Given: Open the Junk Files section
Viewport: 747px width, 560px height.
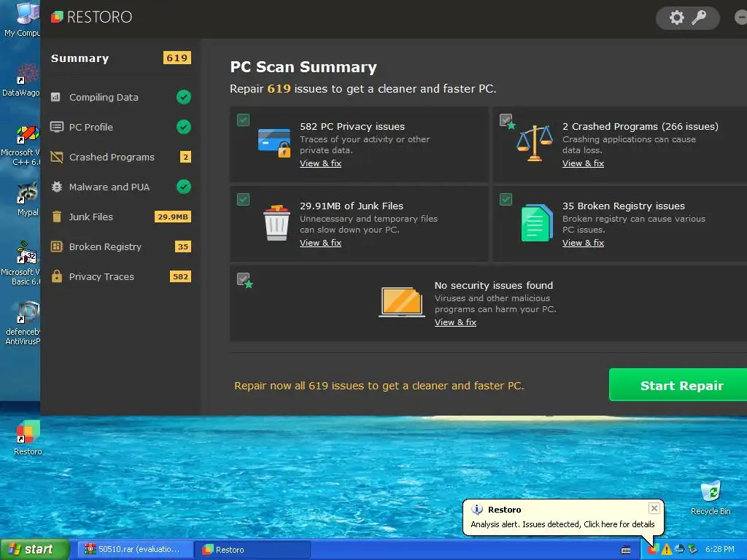Looking at the screenshot, I should coord(120,217).
